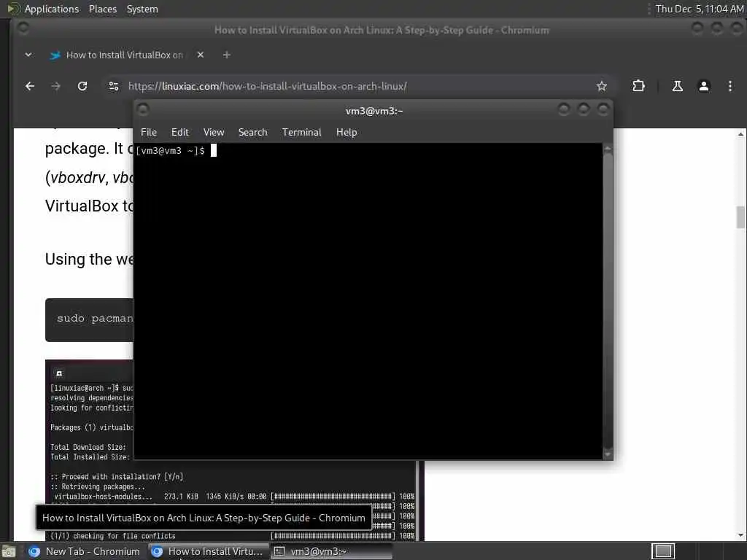
Task: Close the How to Install VirtualBox tab
Action: [x=201, y=55]
